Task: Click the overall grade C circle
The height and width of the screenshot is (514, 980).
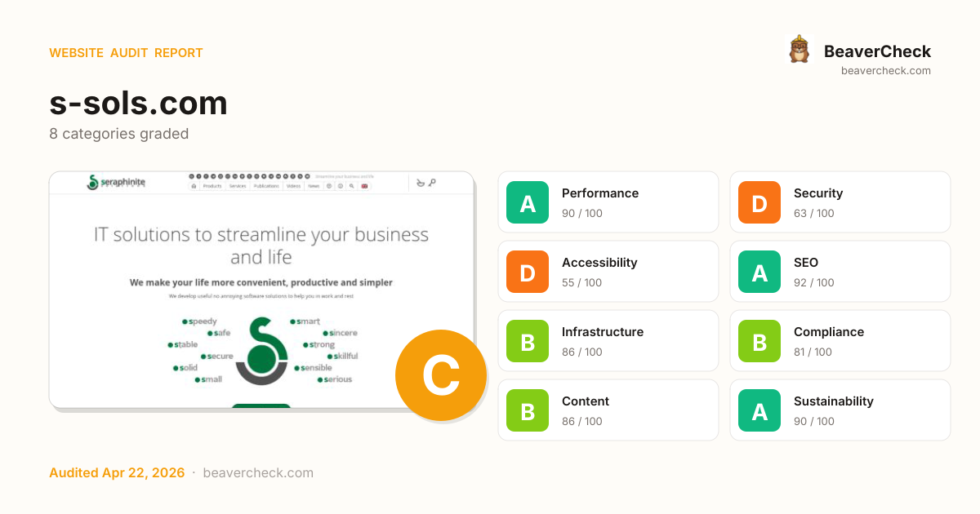Action: (x=440, y=375)
